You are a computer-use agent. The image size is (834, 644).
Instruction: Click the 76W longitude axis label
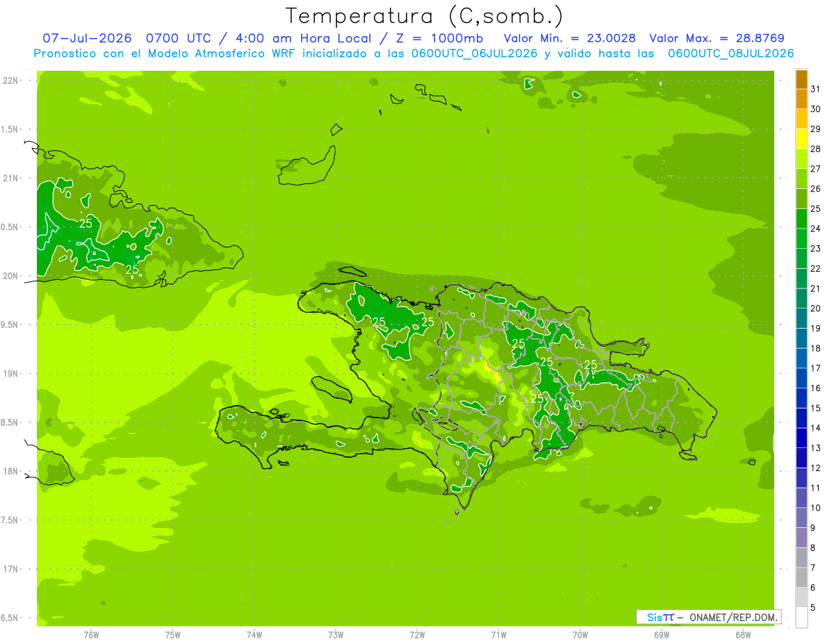[x=91, y=634]
